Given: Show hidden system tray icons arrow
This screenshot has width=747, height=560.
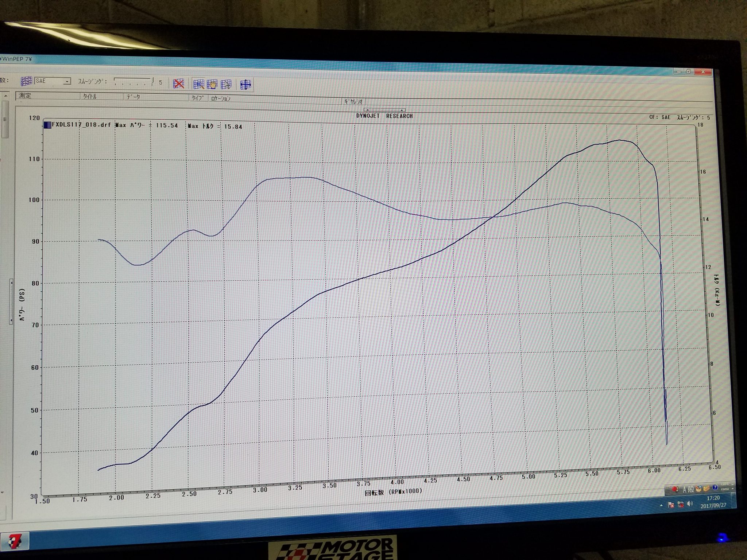Looking at the screenshot, I should (661, 505).
